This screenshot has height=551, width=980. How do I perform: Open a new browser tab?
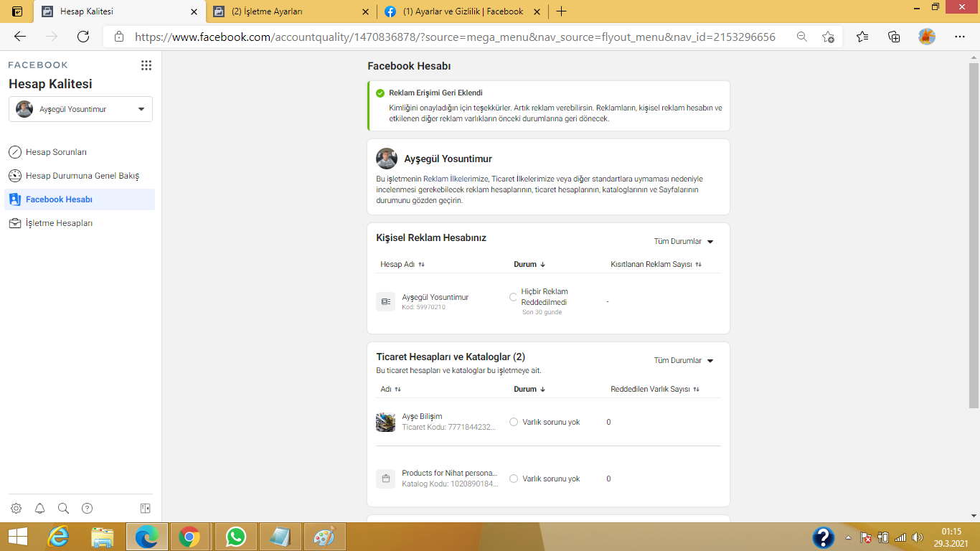click(x=561, y=11)
